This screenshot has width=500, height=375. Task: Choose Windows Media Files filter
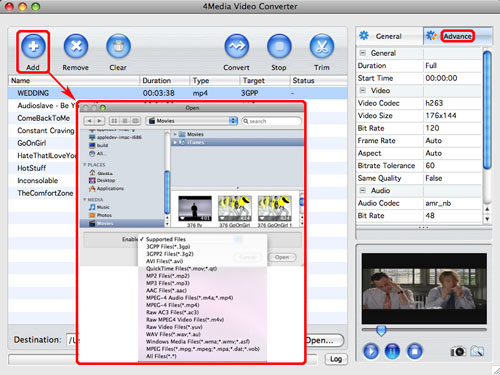(198, 342)
